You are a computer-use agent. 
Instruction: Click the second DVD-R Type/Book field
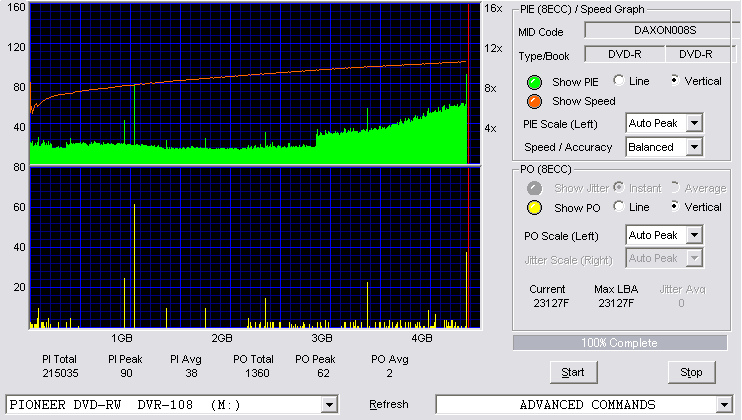coord(699,54)
